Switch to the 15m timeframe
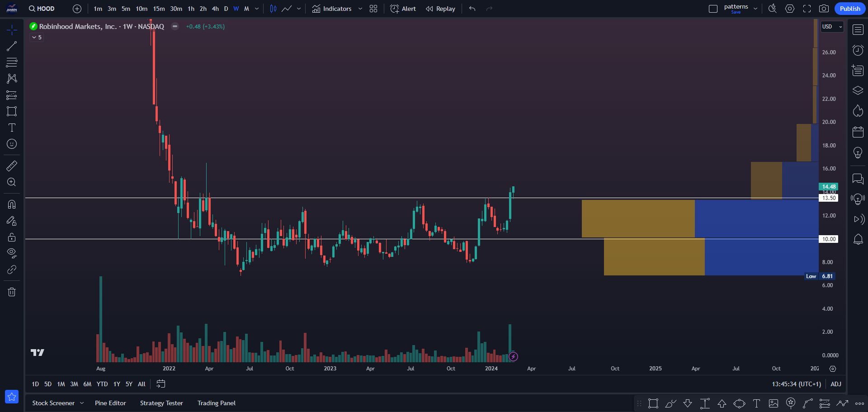The width and height of the screenshot is (868, 412). point(159,9)
